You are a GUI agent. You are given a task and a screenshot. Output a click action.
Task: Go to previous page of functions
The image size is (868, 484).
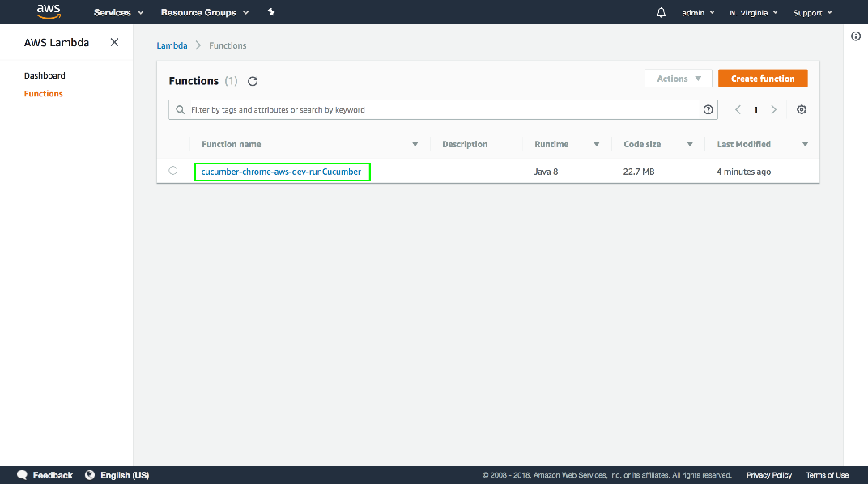point(738,110)
